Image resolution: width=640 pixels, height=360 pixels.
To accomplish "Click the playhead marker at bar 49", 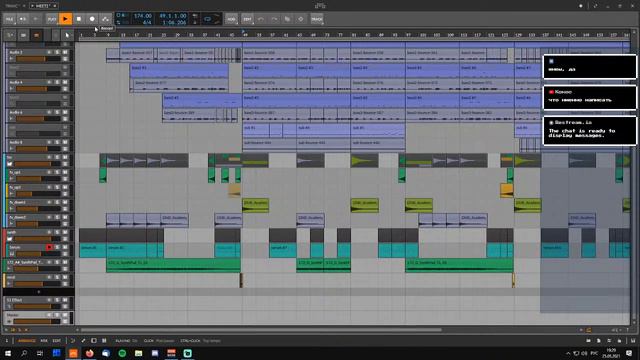I will coord(243,32).
